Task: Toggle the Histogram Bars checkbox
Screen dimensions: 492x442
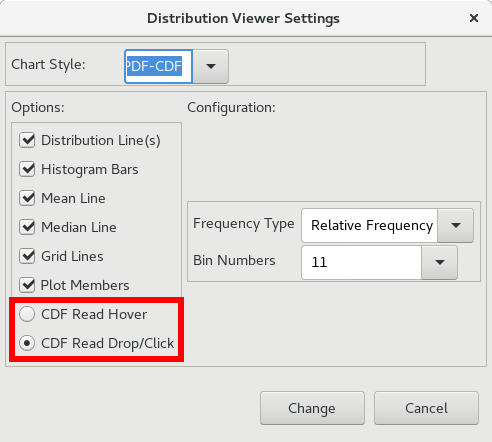Action: 27,169
